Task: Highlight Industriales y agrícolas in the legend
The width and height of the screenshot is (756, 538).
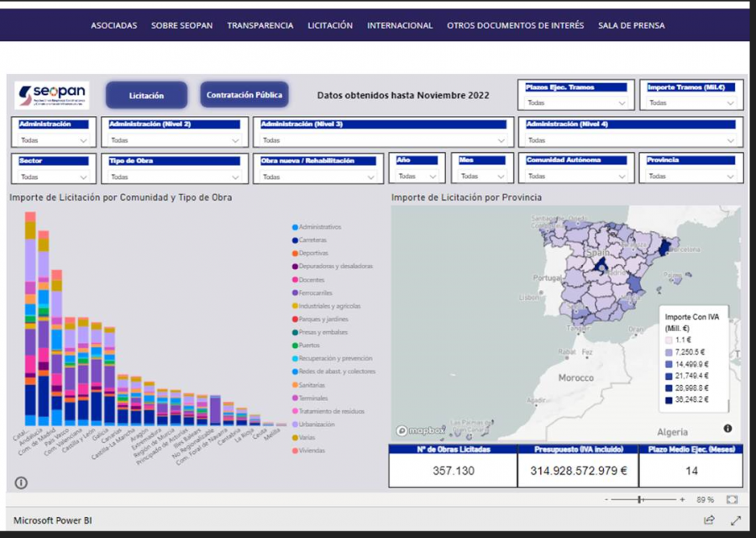Action: [327, 306]
